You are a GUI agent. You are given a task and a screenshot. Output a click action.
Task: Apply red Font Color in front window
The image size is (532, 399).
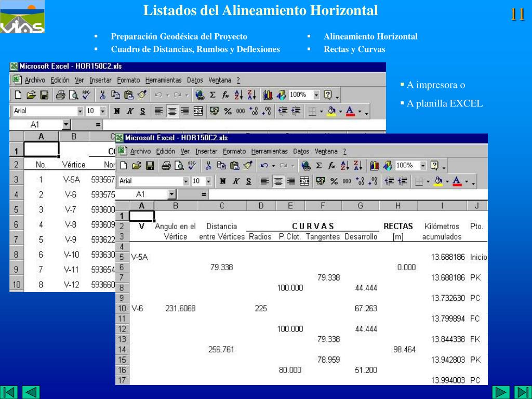[457, 181]
